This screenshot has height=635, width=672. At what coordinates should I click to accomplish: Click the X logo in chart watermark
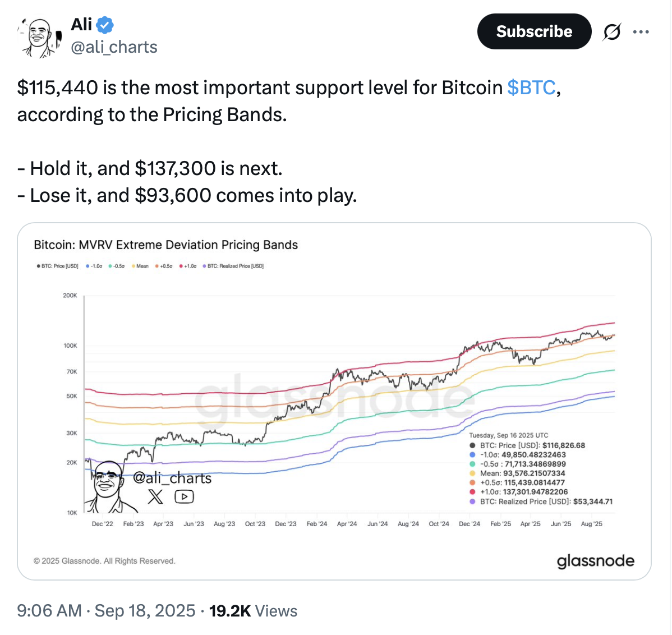[x=155, y=497]
